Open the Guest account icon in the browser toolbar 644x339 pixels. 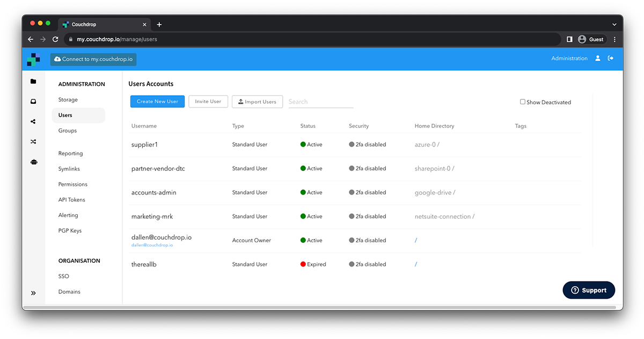(x=582, y=39)
